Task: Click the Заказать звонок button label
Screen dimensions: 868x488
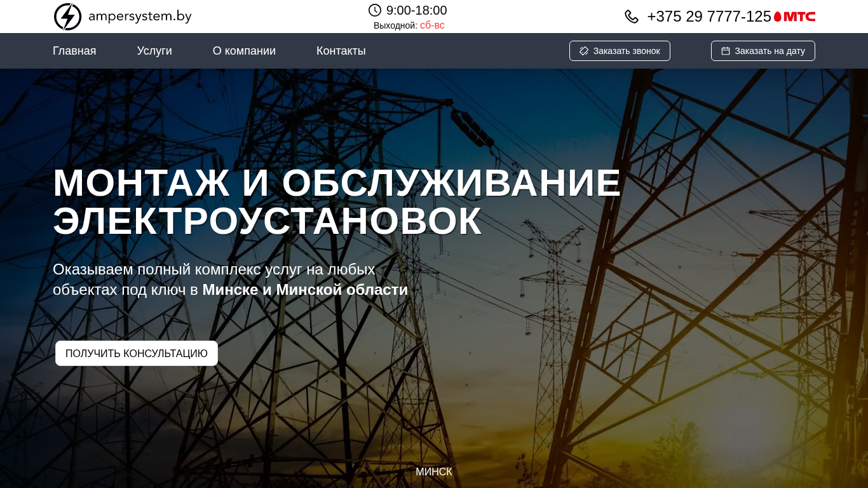Action: click(627, 51)
